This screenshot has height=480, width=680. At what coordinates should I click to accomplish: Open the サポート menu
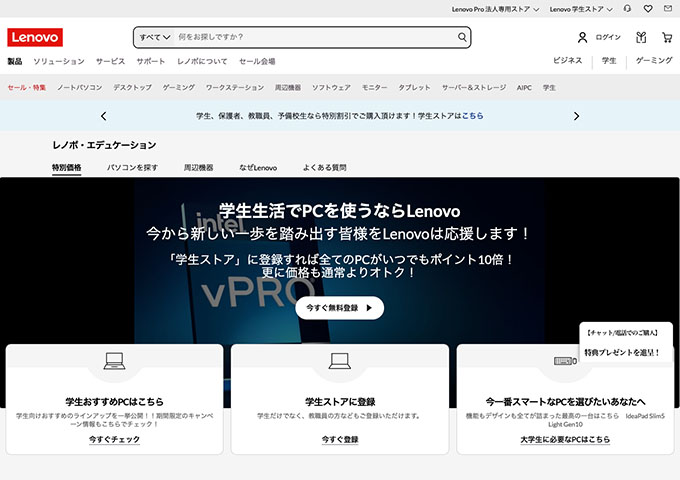[x=151, y=61]
